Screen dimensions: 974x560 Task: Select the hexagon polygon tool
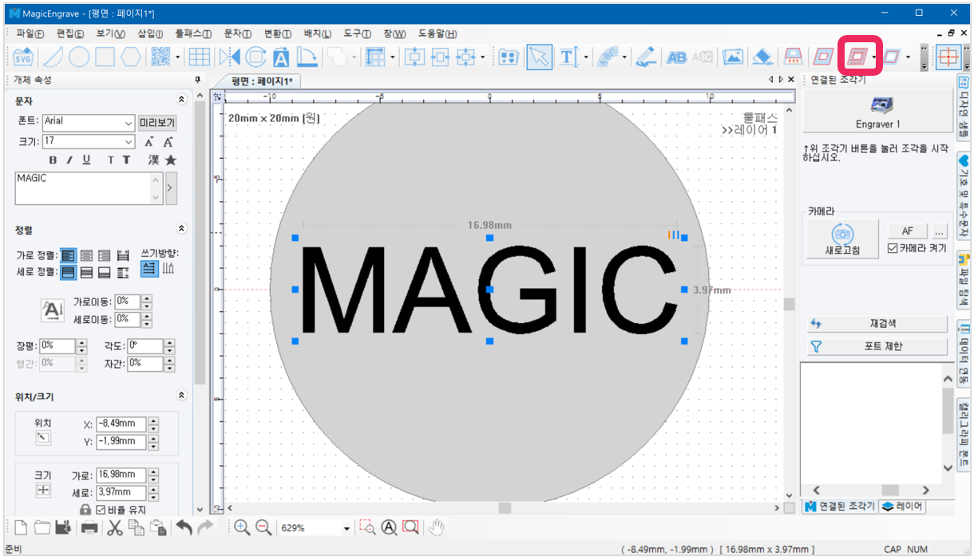131,57
